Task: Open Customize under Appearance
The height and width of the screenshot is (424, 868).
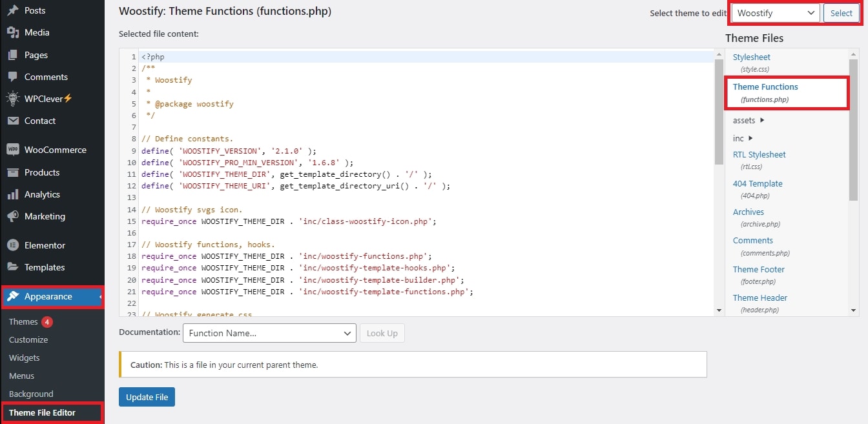Action: tap(28, 339)
